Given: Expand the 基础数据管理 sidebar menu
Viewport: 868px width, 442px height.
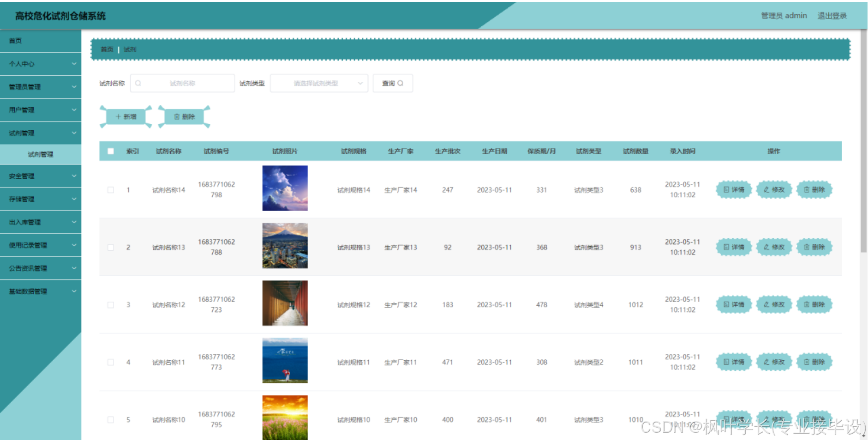Looking at the screenshot, I should 41,291.
